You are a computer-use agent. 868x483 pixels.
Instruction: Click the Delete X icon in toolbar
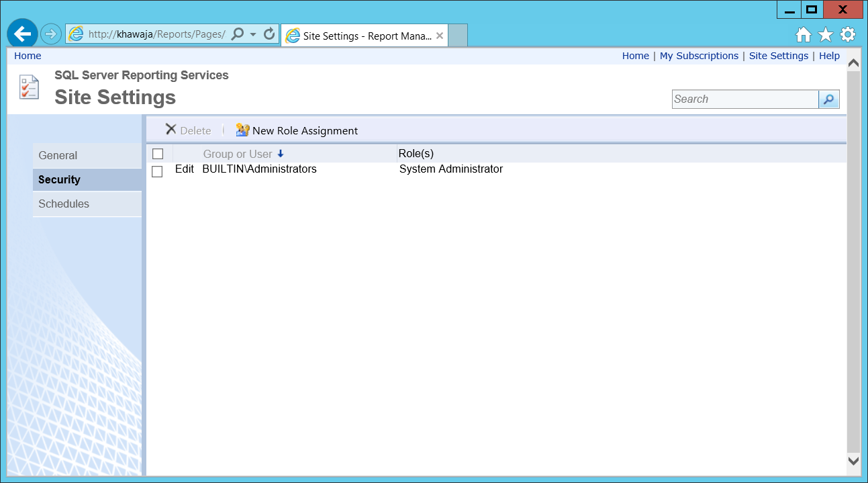(x=171, y=130)
